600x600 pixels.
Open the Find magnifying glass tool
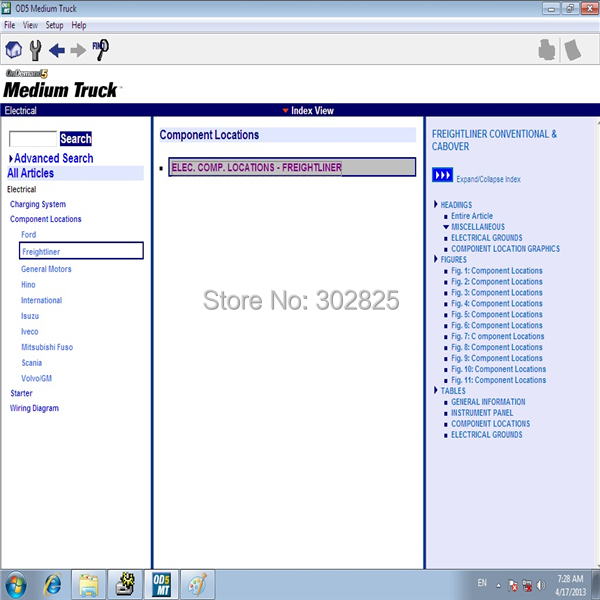point(101,49)
